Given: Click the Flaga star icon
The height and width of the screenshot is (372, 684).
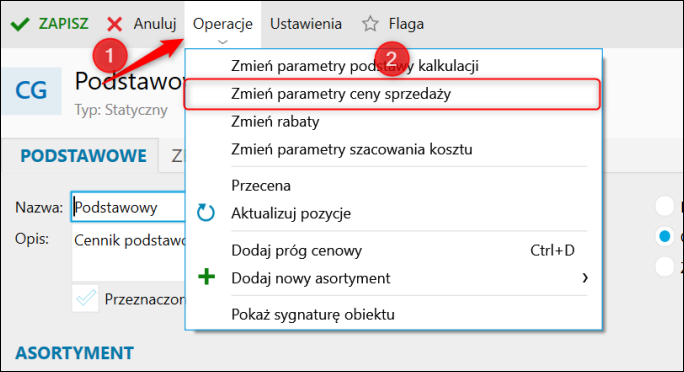Looking at the screenshot, I should (370, 24).
